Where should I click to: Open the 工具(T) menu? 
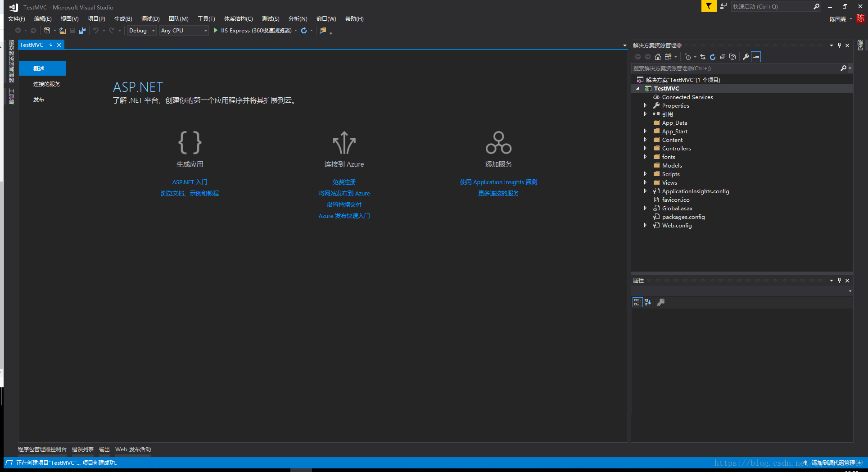pyautogui.click(x=206, y=19)
